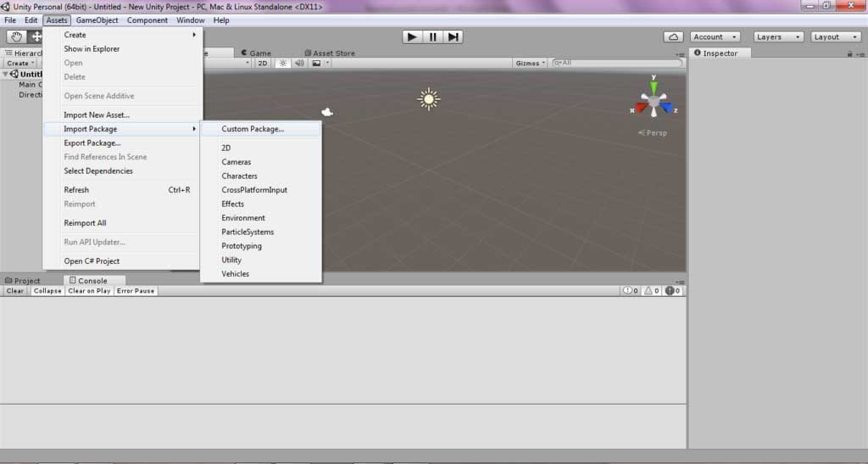Open the Edit menu

click(31, 20)
